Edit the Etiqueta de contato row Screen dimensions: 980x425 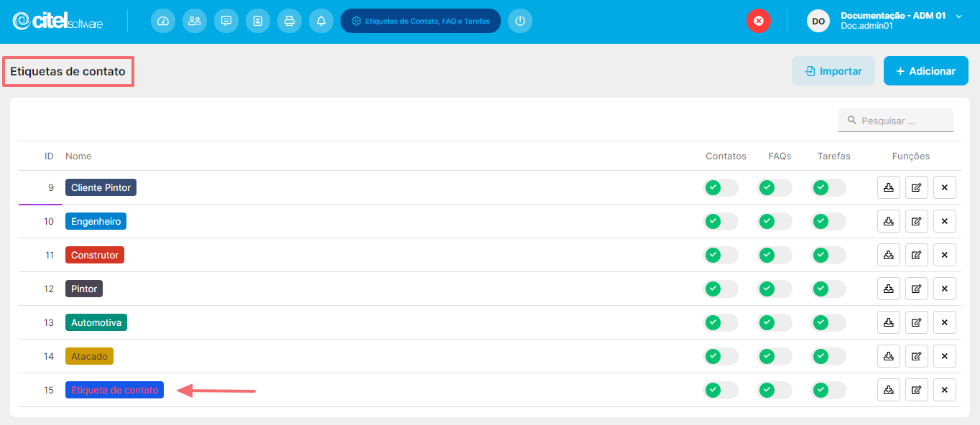pyautogui.click(x=917, y=390)
